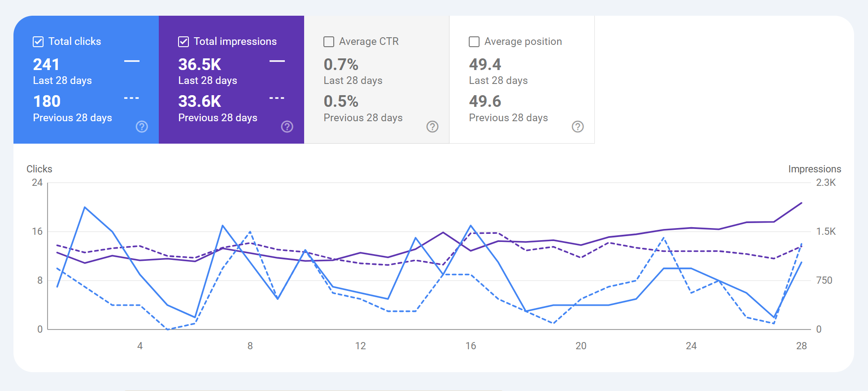Enable the Average CTR checkbox

pyautogui.click(x=329, y=42)
